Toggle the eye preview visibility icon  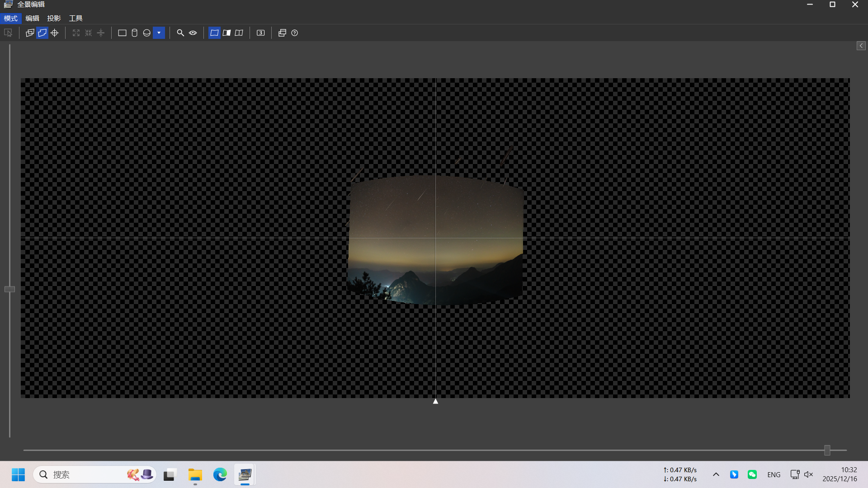pyautogui.click(x=193, y=33)
